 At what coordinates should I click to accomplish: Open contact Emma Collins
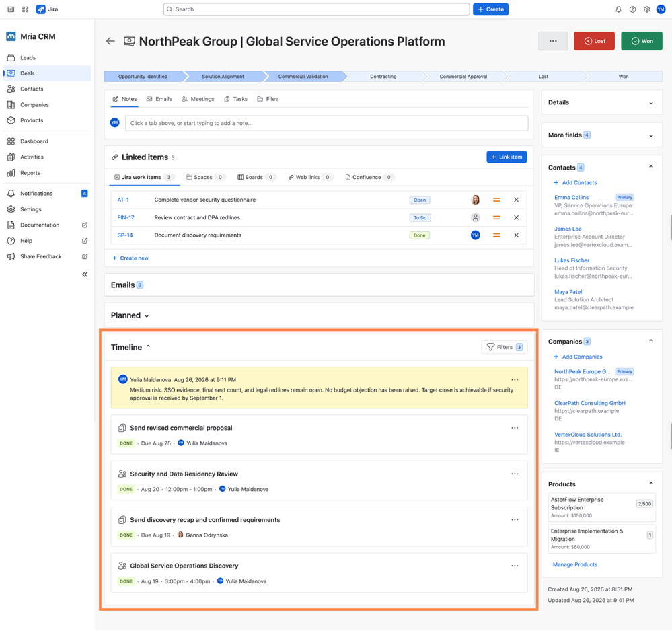click(571, 198)
